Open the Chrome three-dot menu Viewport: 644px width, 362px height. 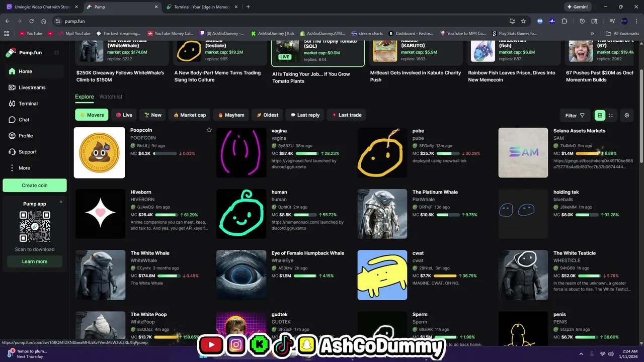pyautogui.click(x=636, y=21)
